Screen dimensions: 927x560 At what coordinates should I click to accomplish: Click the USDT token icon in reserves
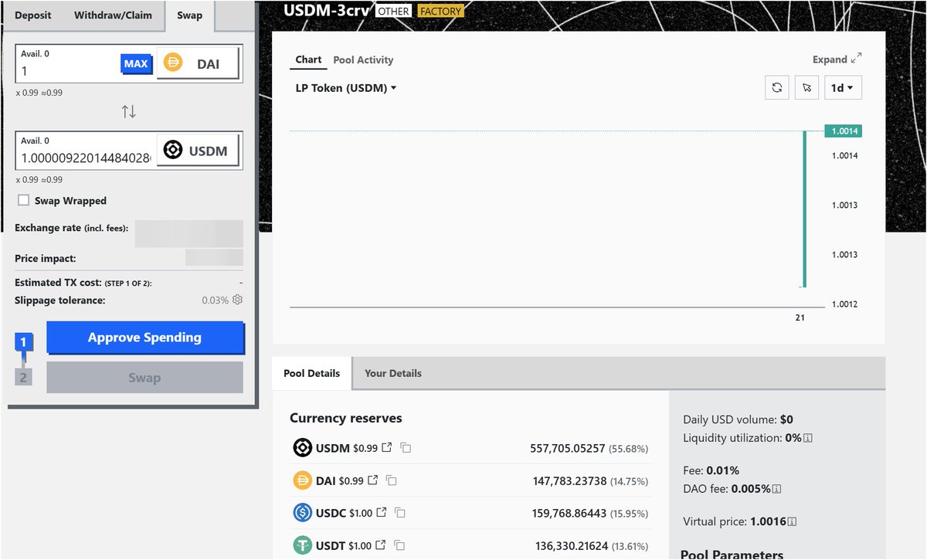302,545
